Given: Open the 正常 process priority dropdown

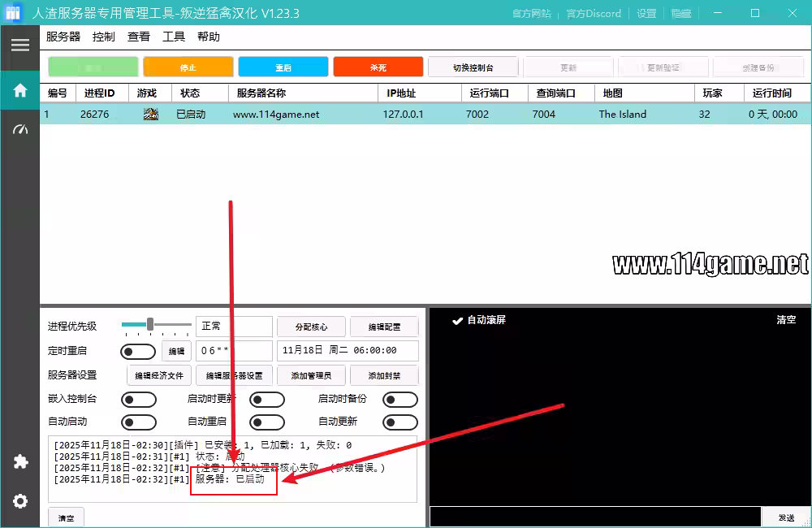Looking at the screenshot, I should point(233,327).
